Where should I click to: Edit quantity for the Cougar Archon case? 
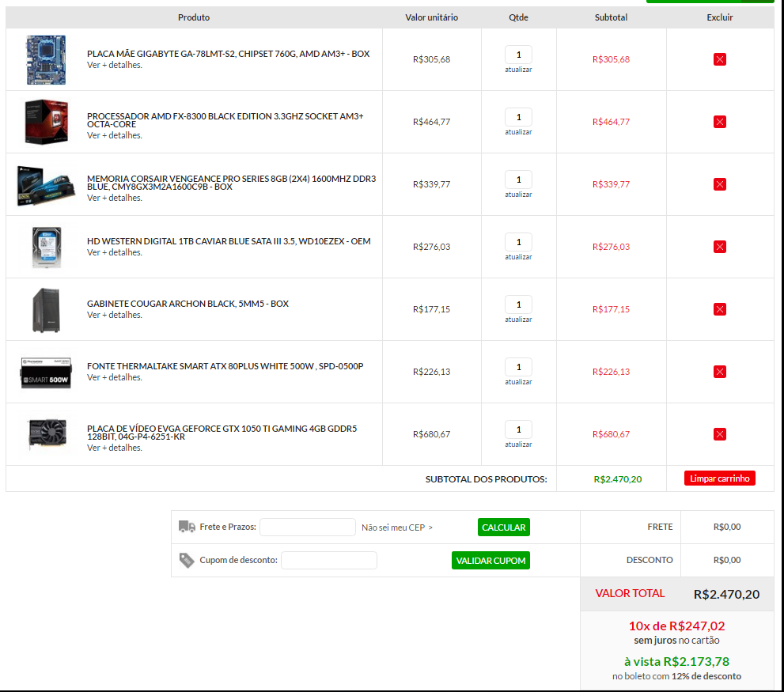tap(518, 304)
